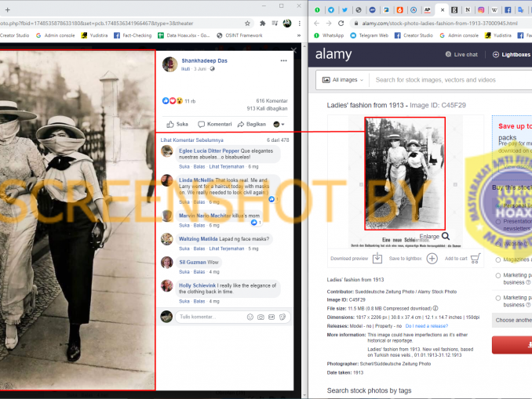Viewport: 532px width, 399px height.
Task: Focus the Tulis komentar input field
Action: tap(210, 317)
